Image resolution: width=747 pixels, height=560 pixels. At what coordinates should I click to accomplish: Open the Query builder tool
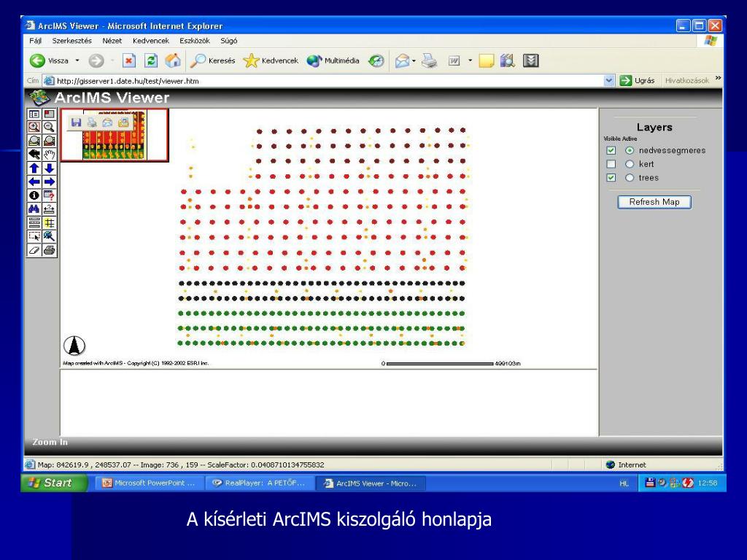click(49, 195)
